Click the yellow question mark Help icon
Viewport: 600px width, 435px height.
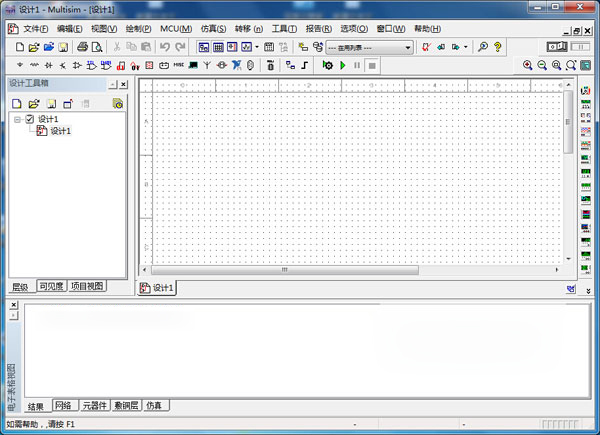497,47
